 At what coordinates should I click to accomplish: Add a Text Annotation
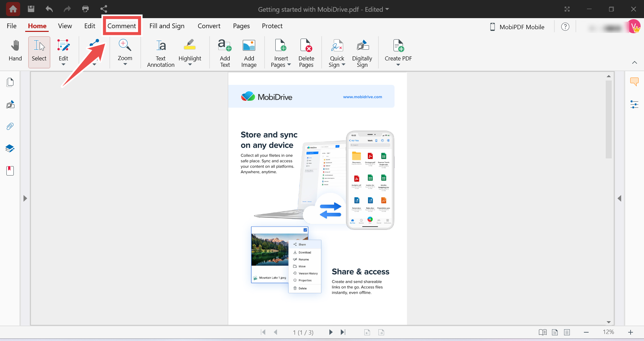coord(161,53)
